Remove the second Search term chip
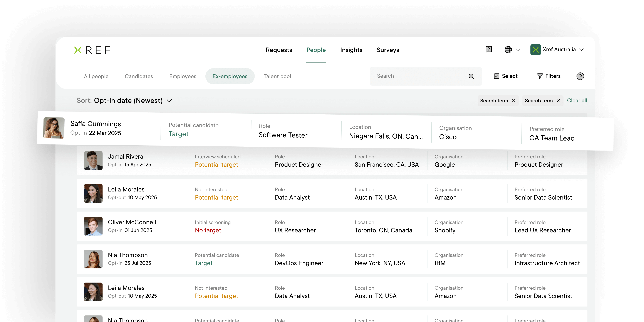The image size is (644, 322). [558, 101]
